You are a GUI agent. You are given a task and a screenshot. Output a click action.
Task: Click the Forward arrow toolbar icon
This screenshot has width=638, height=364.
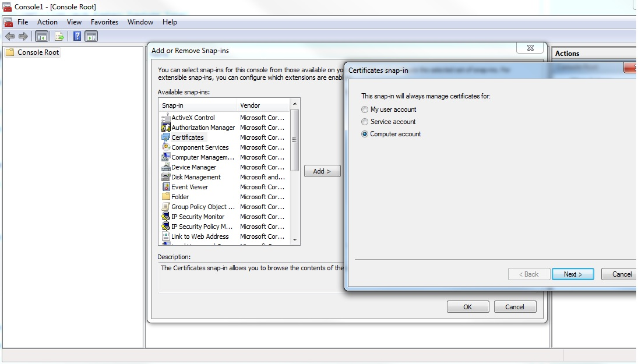click(x=23, y=37)
